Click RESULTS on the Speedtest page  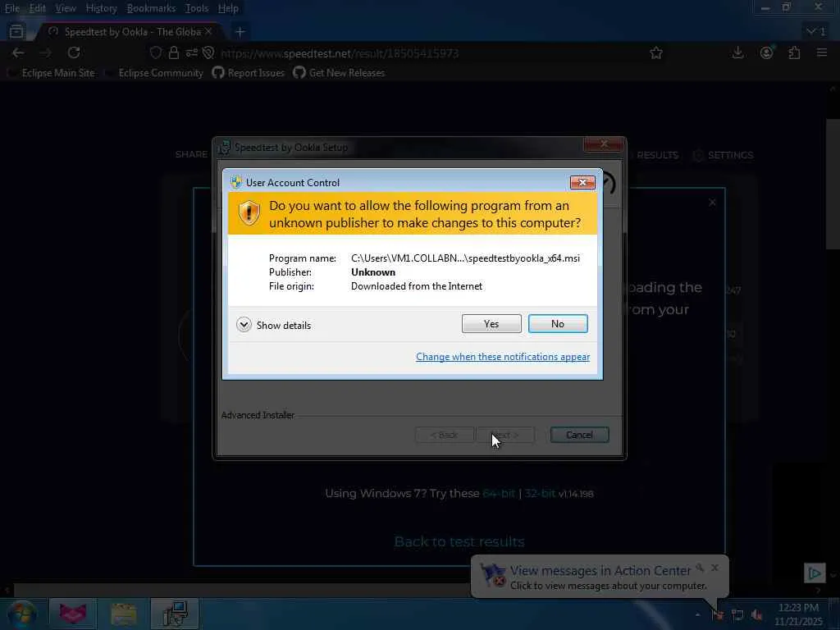click(657, 155)
